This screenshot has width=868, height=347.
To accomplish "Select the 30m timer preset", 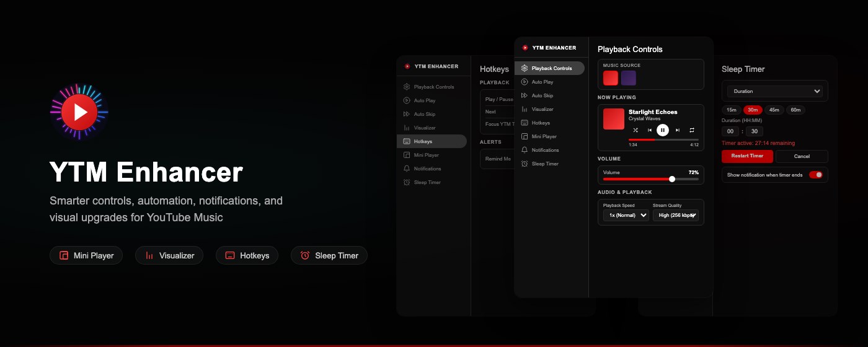I will (753, 110).
